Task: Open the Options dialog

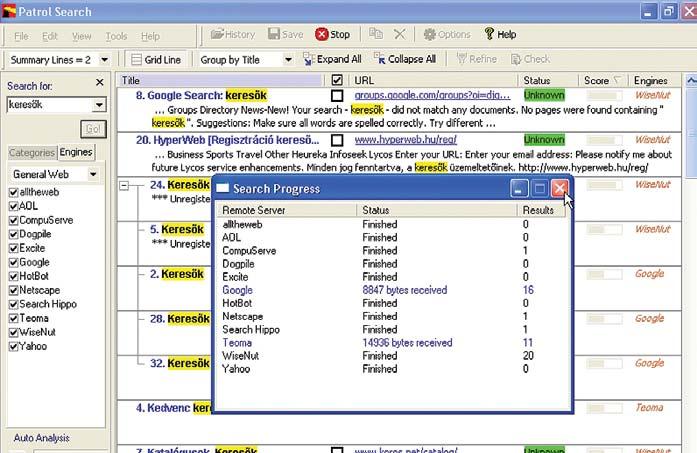Action: coord(447,34)
